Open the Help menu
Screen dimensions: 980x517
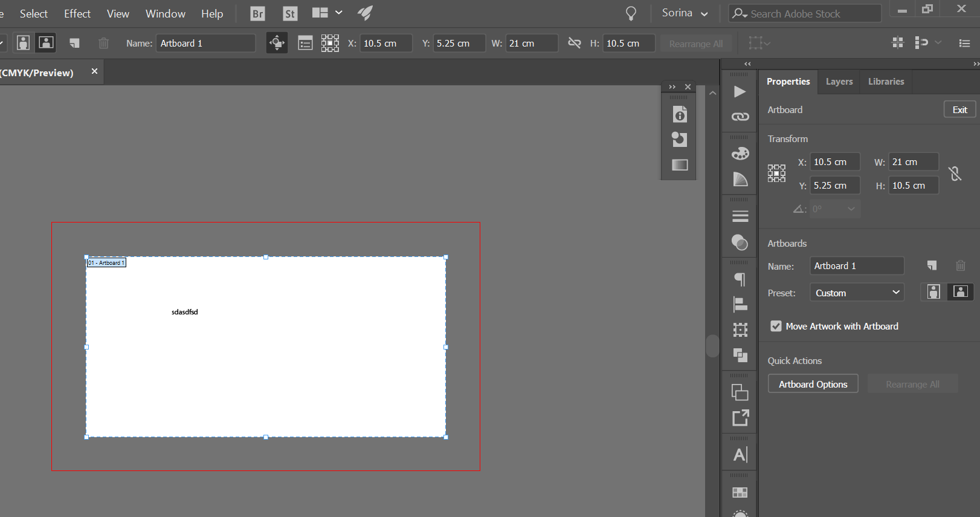point(212,13)
